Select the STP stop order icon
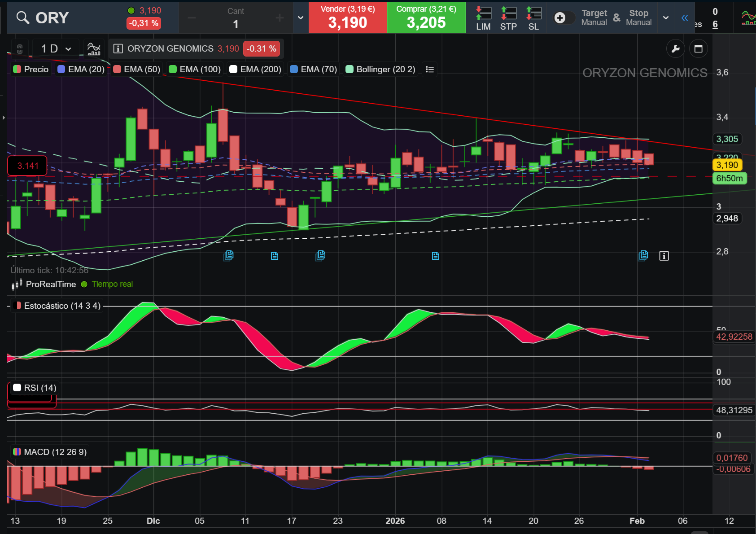The image size is (756, 534). point(508,18)
